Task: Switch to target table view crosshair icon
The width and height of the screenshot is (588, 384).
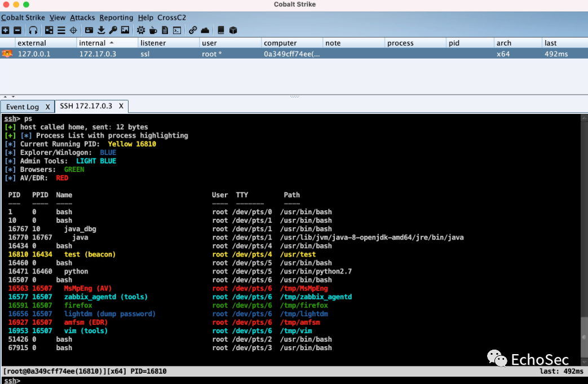Action: [x=73, y=30]
